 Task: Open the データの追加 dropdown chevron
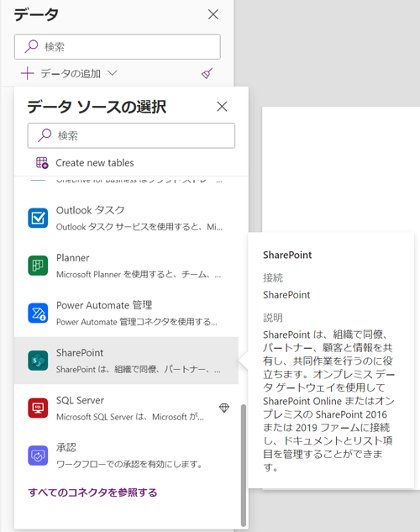(113, 73)
